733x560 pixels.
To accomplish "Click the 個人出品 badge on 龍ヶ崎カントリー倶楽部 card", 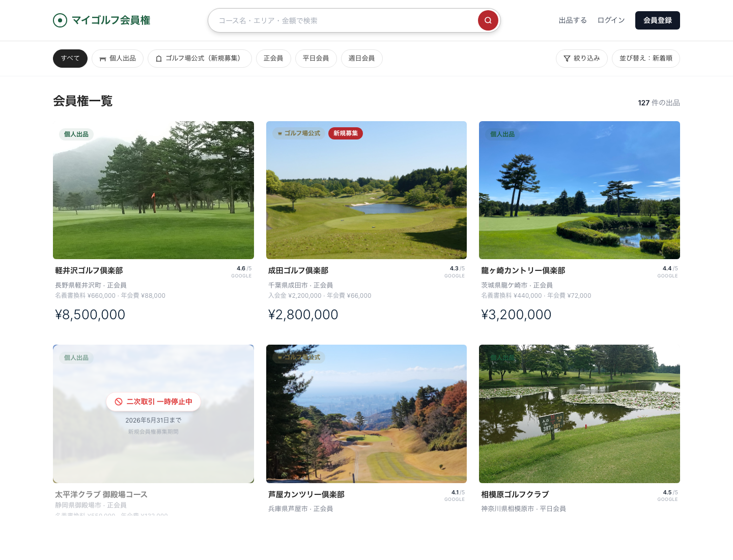I will pyautogui.click(x=502, y=134).
